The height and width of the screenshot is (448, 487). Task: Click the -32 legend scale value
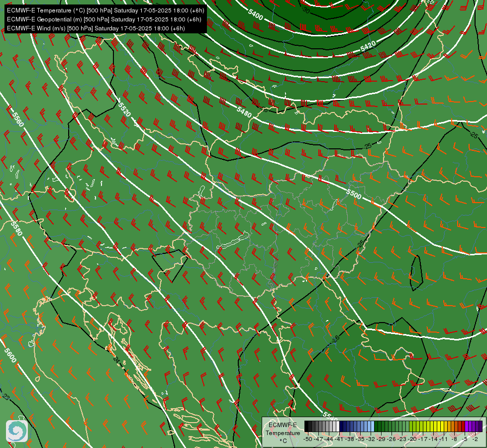pyautogui.click(x=371, y=439)
